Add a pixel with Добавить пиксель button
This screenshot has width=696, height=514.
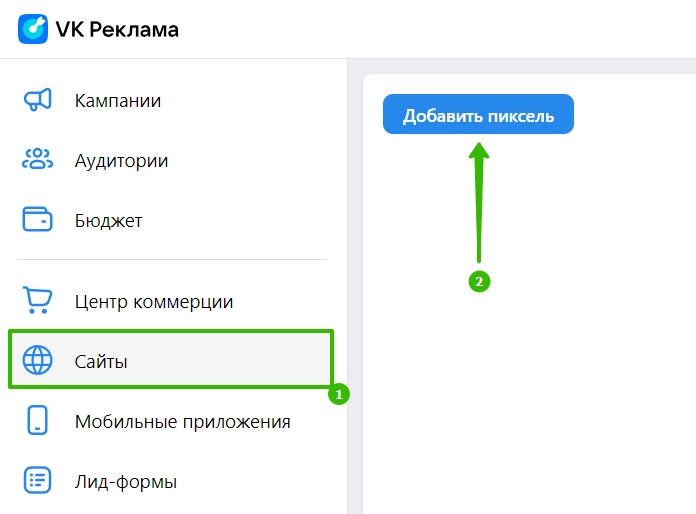click(x=478, y=114)
